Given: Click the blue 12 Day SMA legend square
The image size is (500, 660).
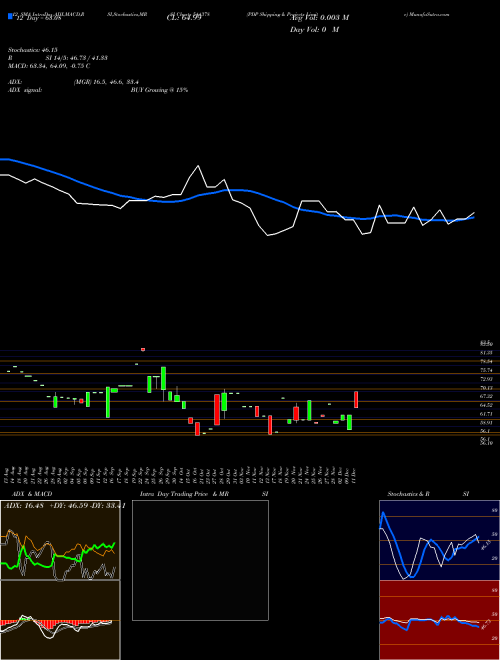Looking at the screenshot, I should (x=10, y=17).
